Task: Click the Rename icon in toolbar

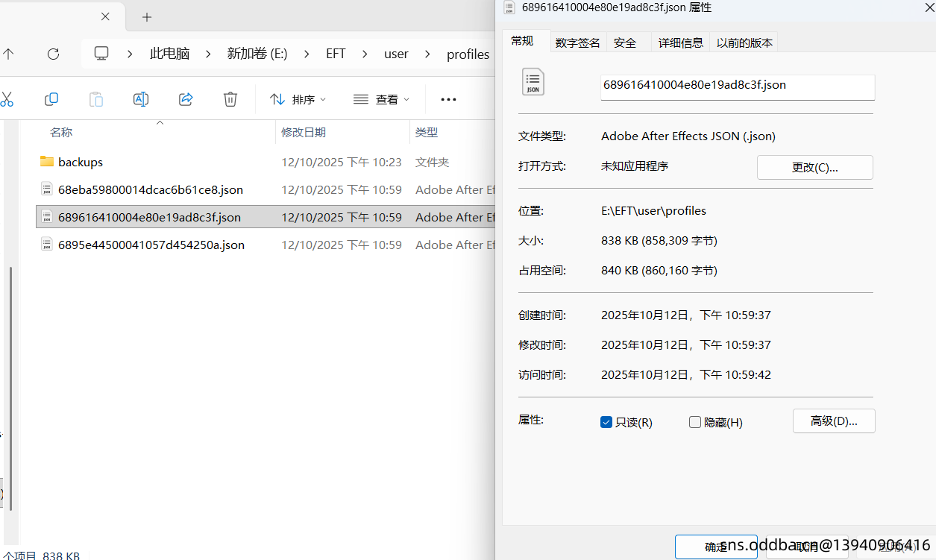Action: click(x=141, y=99)
